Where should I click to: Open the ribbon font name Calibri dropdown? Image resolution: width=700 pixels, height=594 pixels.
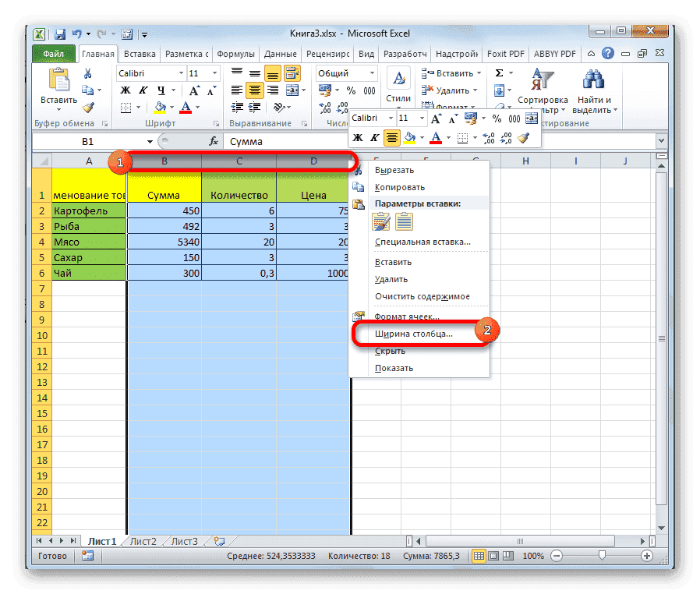point(180,73)
